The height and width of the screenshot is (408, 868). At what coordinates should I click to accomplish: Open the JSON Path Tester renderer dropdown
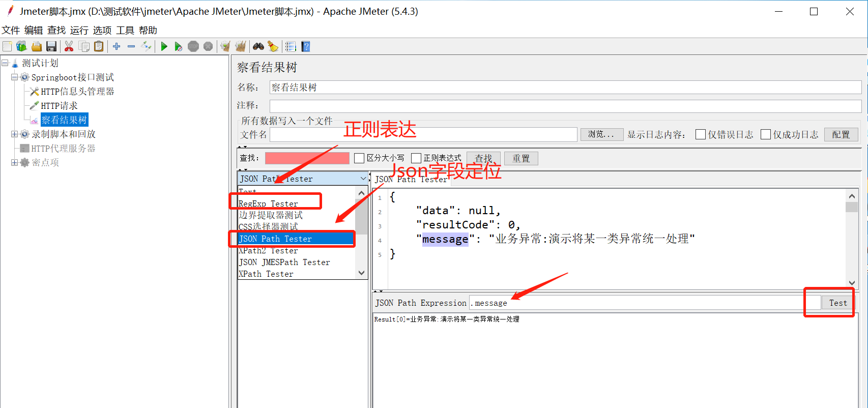coord(303,179)
